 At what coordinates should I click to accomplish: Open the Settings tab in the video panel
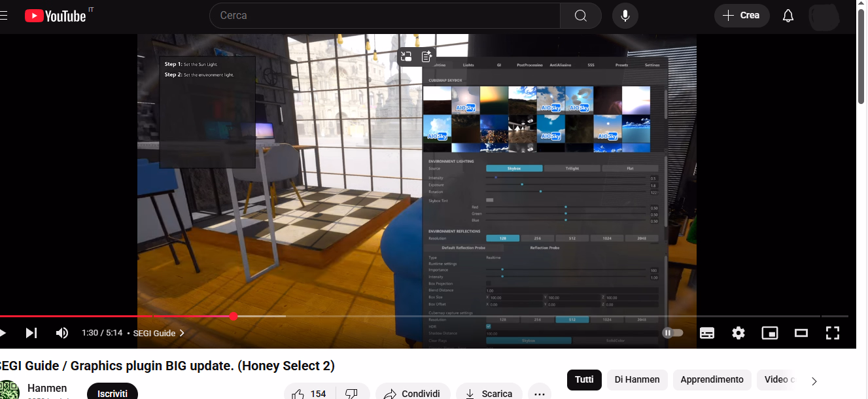click(x=652, y=65)
